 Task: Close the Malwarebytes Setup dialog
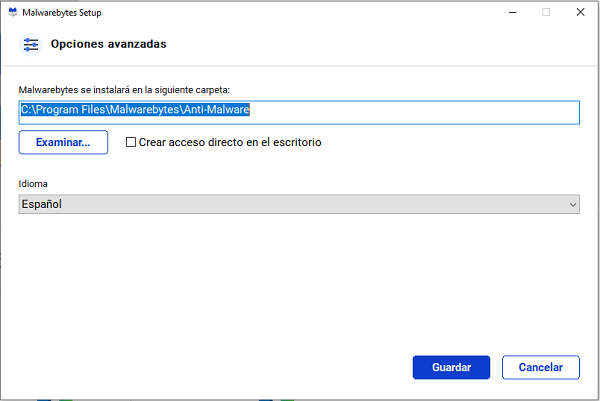pyautogui.click(x=580, y=13)
